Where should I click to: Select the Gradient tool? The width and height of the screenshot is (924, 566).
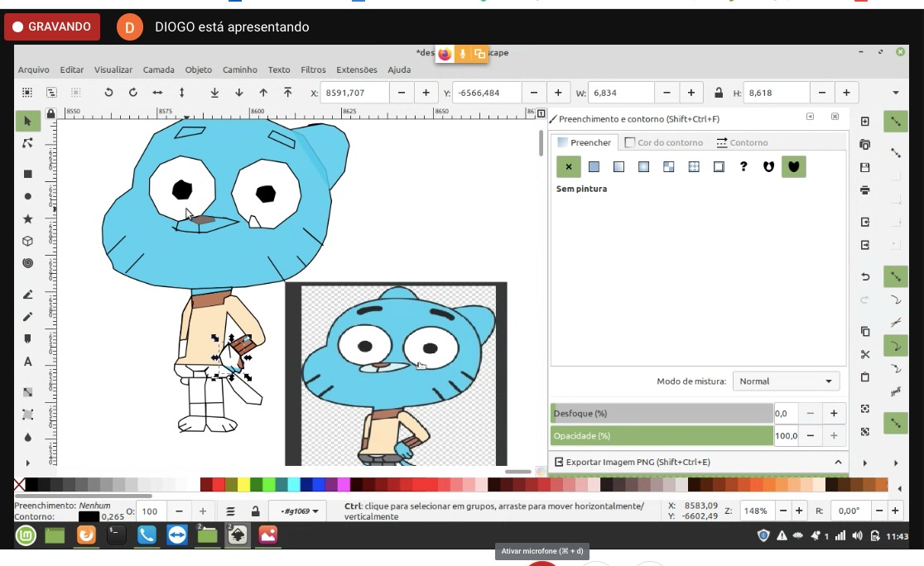click(x=27, y=392)
